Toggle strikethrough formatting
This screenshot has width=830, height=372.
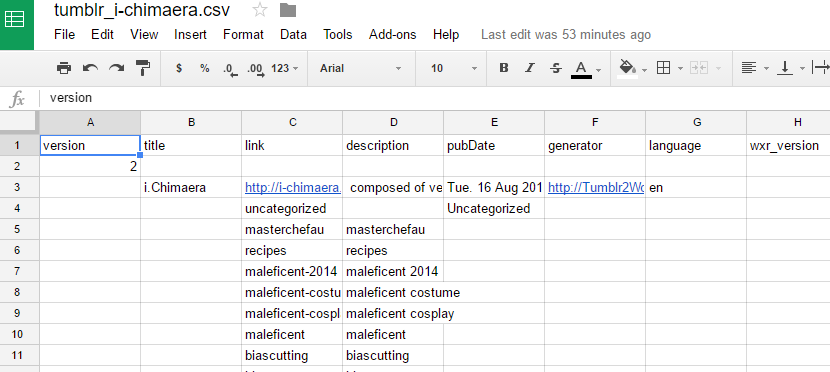pos(556,68)
